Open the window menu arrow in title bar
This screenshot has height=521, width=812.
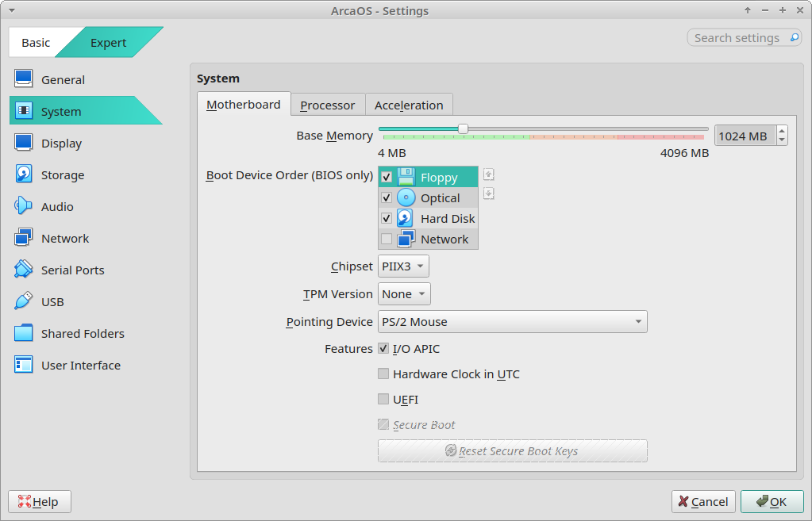11,10
